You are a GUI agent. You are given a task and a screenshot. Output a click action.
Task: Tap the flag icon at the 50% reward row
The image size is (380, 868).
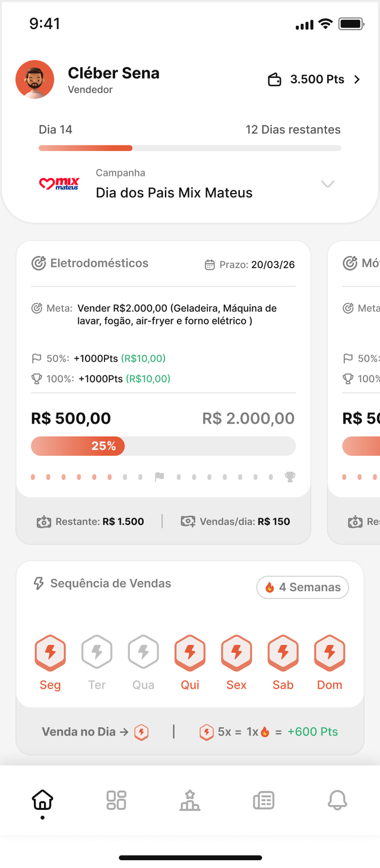click(37, 358)
